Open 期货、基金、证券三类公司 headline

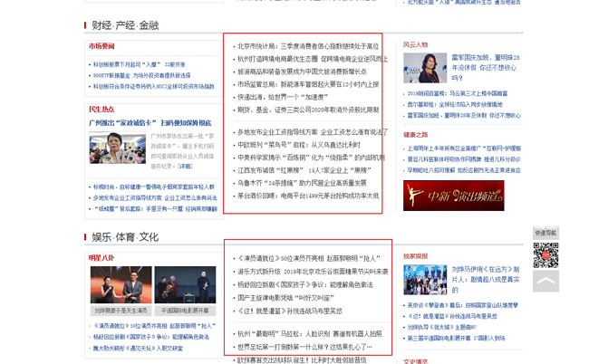(x=308, y=110)
